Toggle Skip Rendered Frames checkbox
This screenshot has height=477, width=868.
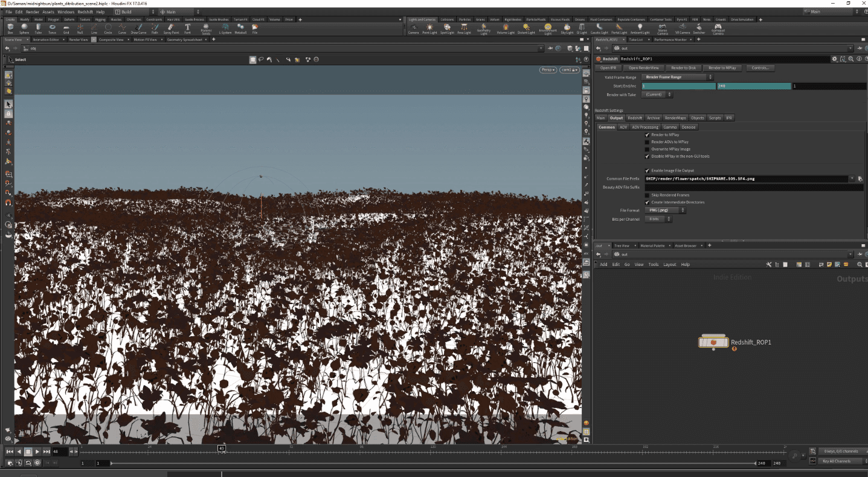(x=648, y=195)
